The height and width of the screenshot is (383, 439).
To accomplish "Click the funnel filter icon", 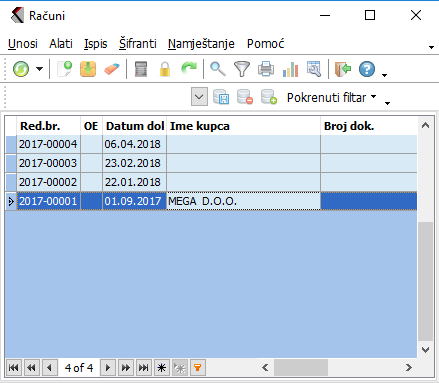I will pyautogui.click(x=242, y=69).
